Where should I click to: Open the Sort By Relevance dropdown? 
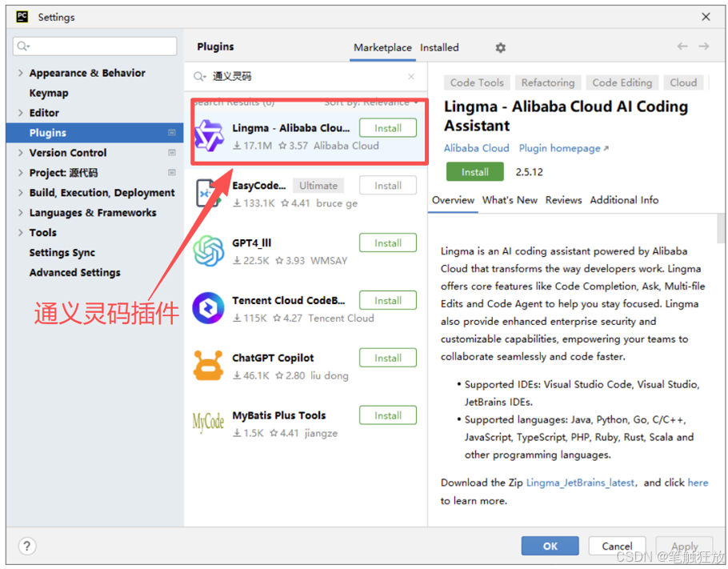point(371,102)
